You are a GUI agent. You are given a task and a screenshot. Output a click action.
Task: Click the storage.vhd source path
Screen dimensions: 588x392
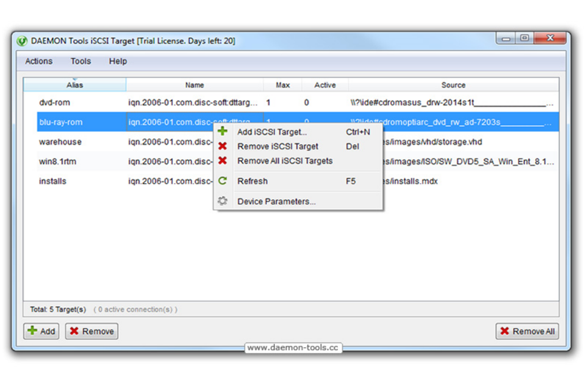click(x=432, y=142)
